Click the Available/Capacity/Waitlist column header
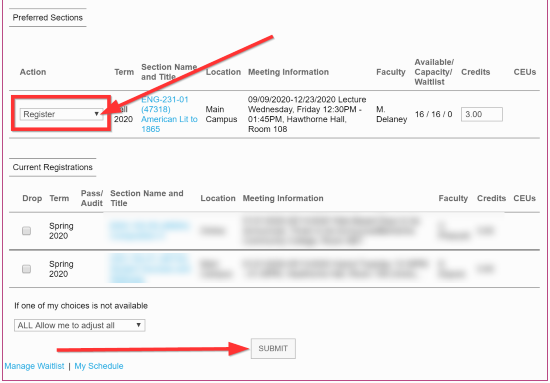Viewport: 550px width, 383px height. tap(434, 72)
